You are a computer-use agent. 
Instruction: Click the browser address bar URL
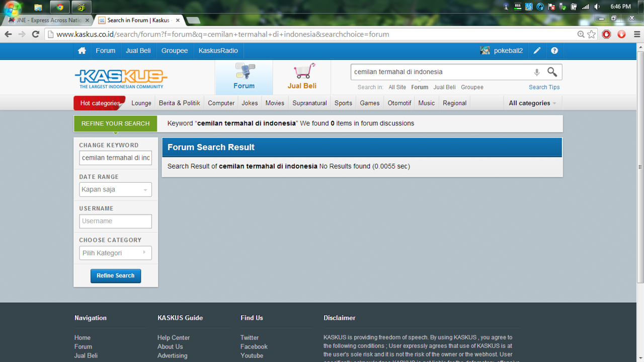point(223,34)
